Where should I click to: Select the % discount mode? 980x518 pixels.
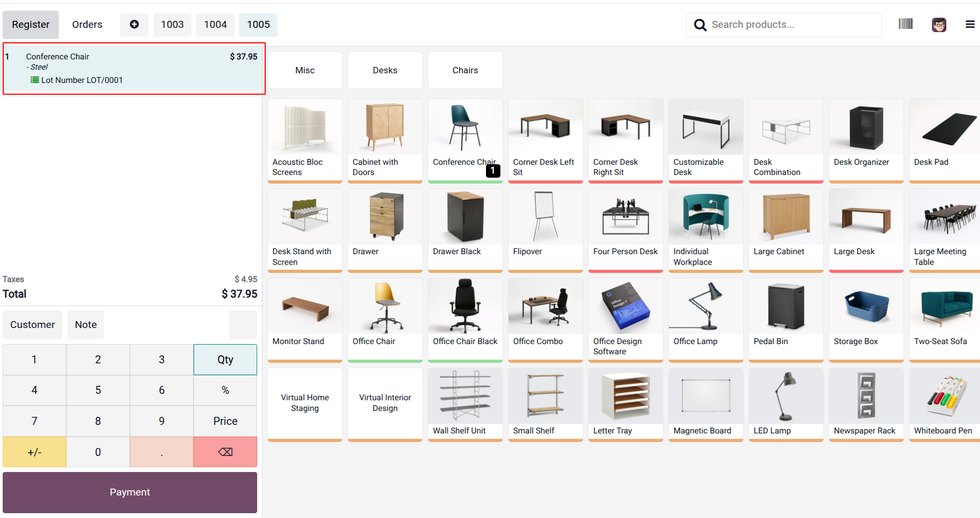pyautogui.click(x=225, y=390)
